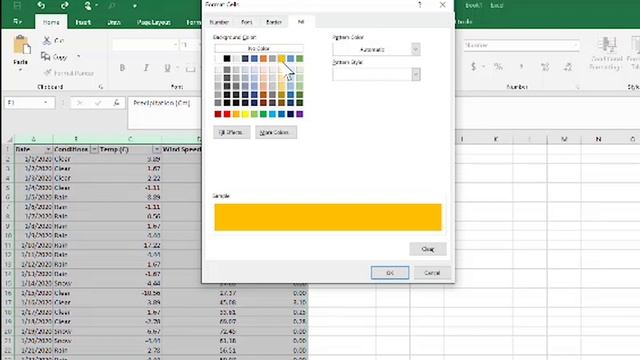The height and width of the screenshot is (360, 640).
Task: Click the Clear button in dialog
Action: (428, 249)
